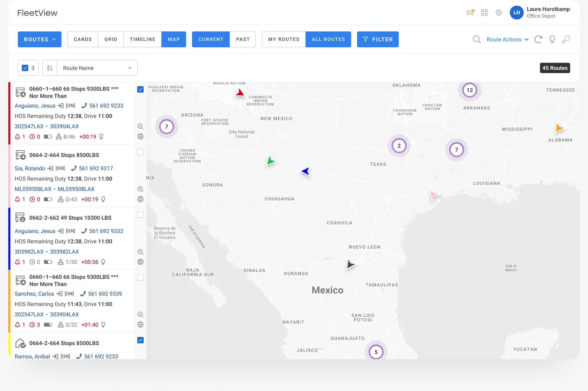Check the 0664-2-664 Sia Rolando route checkbox
The image size is (588, 391).
[141, 152]
